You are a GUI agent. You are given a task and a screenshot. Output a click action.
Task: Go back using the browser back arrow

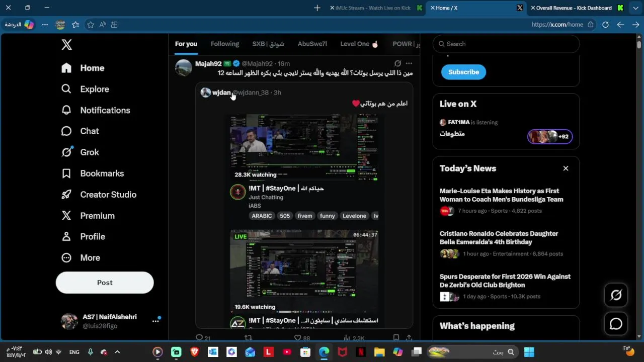(x=620, y=25)
